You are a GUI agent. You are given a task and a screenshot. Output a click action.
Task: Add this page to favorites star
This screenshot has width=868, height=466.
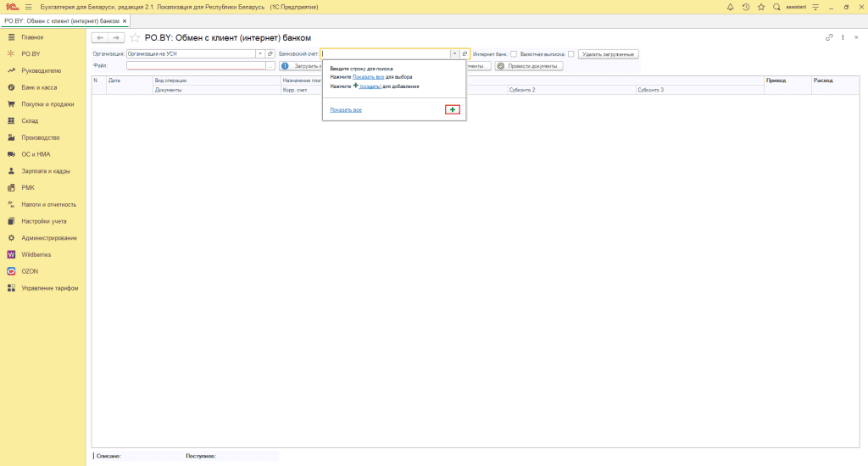pos(135,38)
